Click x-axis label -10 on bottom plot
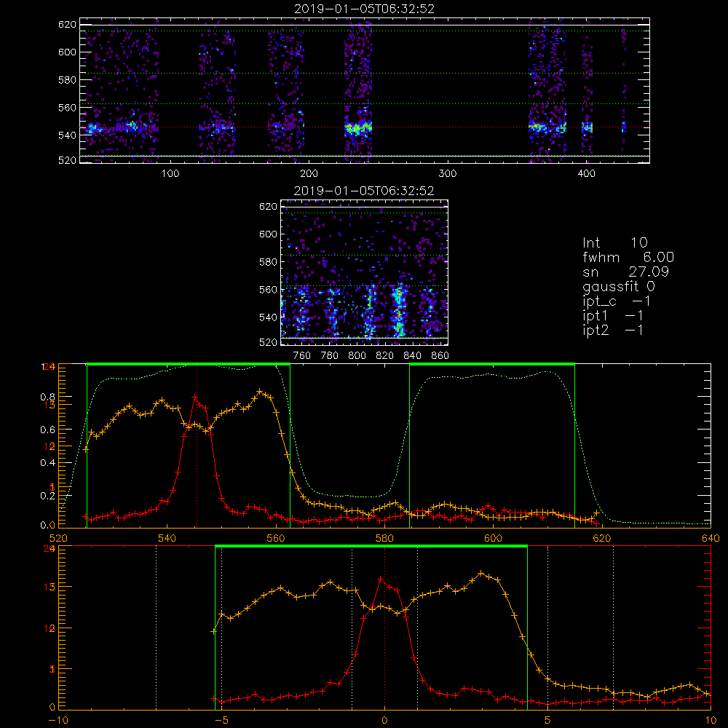 click(x=58, y=720)
